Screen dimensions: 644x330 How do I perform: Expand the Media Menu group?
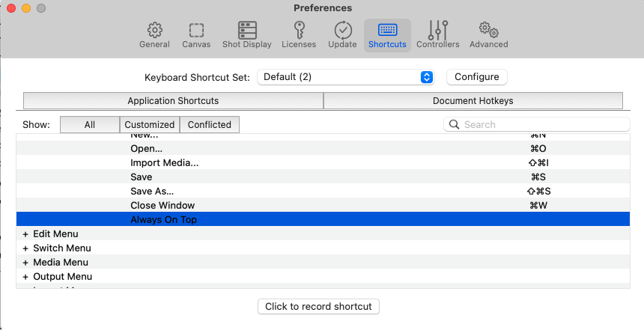pos(25,263)
